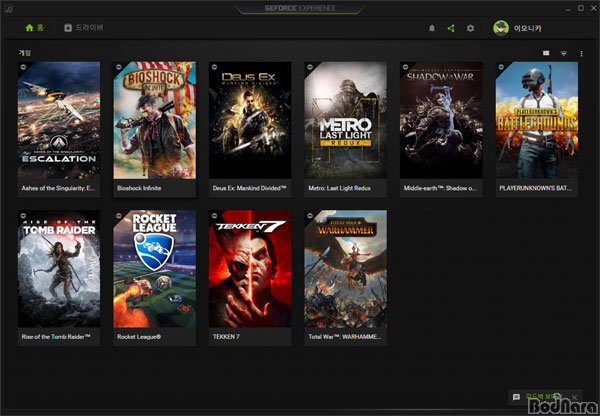The image size is (600, 416).
Task: Open Bioshock Infinite cover art
Action: tap(155, 120)
